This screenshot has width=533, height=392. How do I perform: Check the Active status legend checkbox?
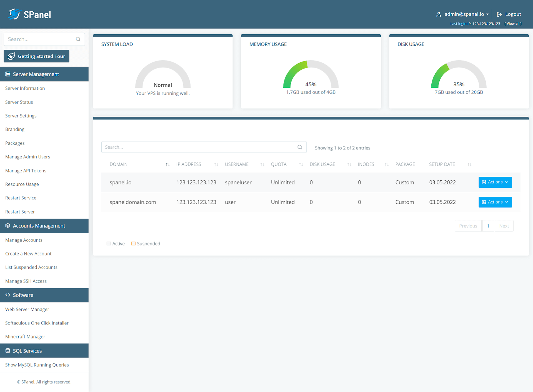tap(108, 243)
